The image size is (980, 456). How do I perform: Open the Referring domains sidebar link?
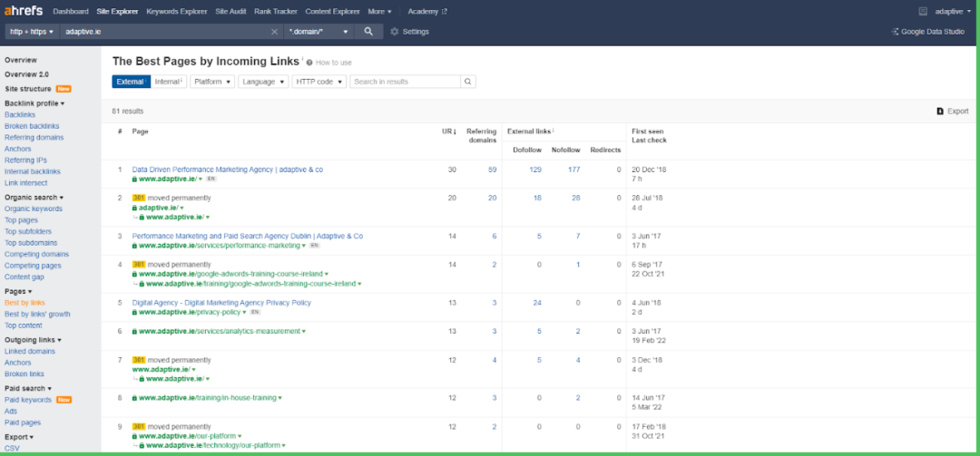coord(34,138)
